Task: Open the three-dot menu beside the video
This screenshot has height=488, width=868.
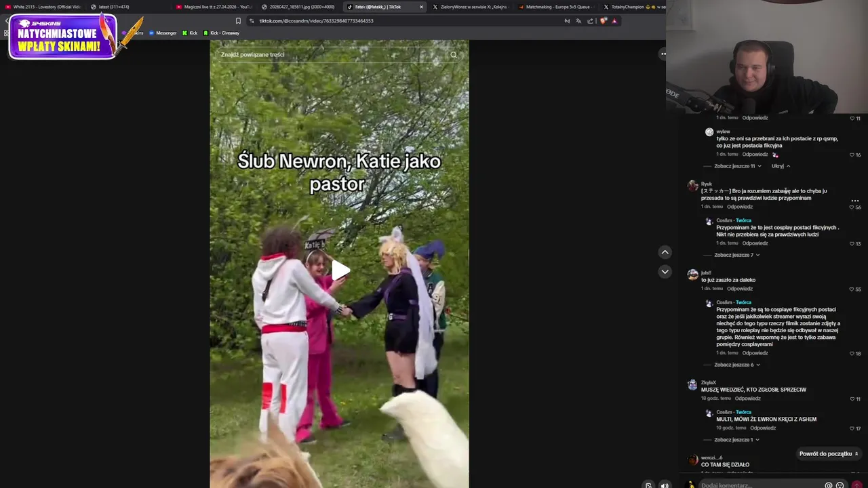Action: [663, 54]
